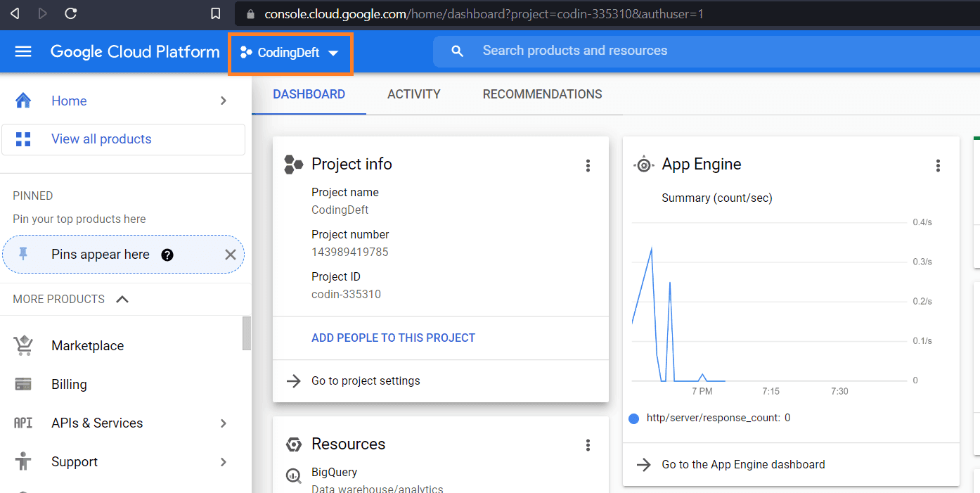
Task: Reload the page with refresh icon
Action: (70, 13)
